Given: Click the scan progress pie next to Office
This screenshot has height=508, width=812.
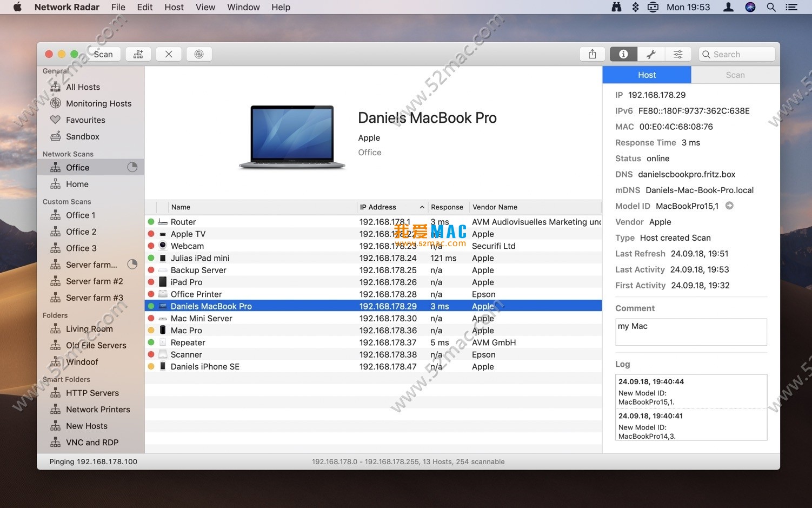Looking at the screenshot, I should [132, 167].
